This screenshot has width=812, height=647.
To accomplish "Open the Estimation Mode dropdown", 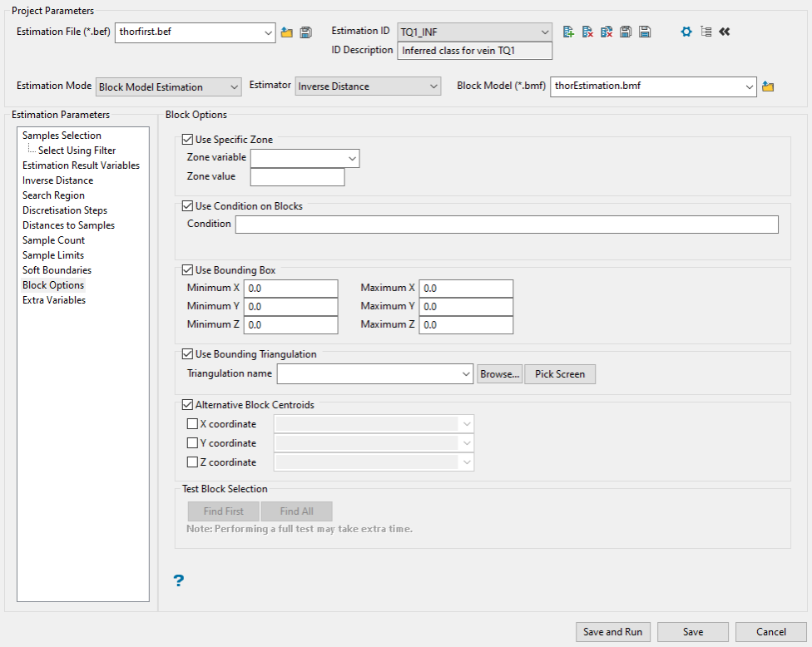I will (x=169, y=86).
